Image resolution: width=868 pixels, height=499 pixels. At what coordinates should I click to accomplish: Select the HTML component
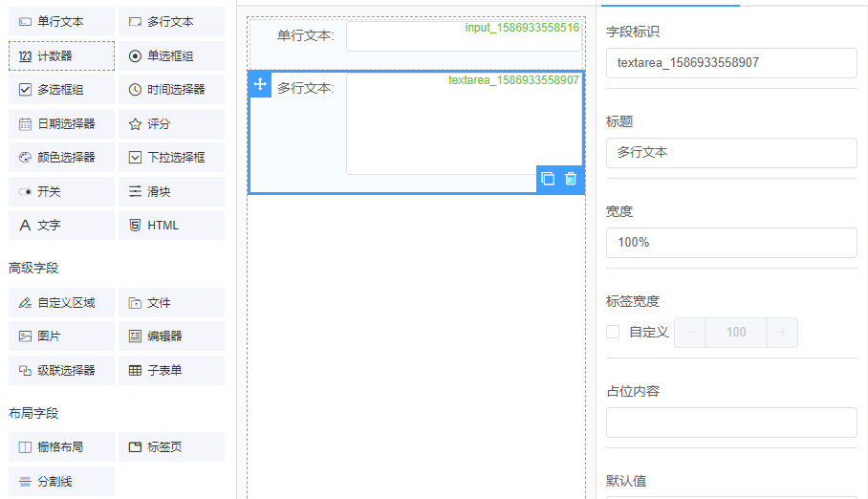(x=171, y=226)
